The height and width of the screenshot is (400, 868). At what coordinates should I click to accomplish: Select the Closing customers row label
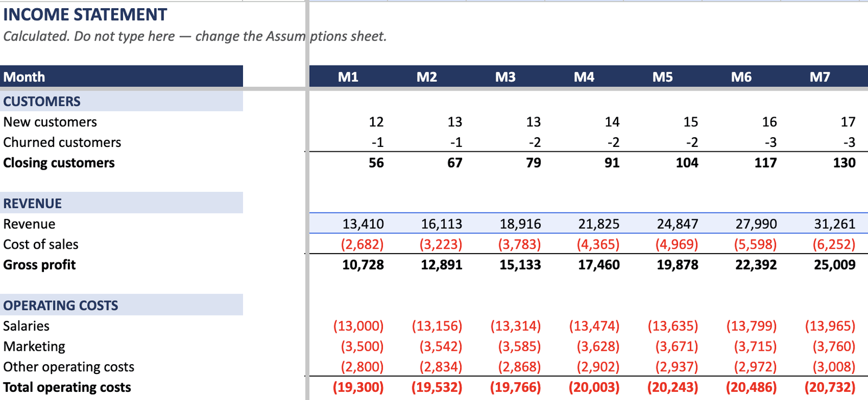coord(59,163)
